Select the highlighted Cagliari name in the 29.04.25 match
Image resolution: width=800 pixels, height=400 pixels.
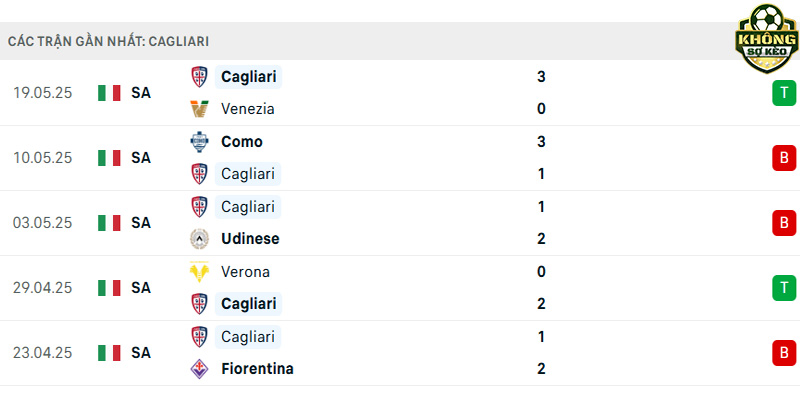pyautogui.click(x=248, y=304)
